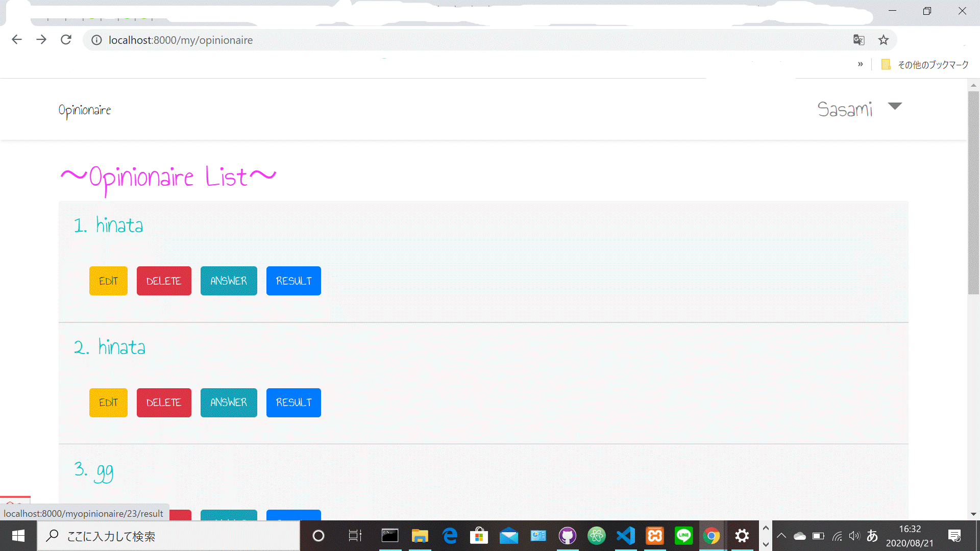Launch XAMPP from the taskbar
This screenshot has width=980, height=551.
(x=655, y=536)
